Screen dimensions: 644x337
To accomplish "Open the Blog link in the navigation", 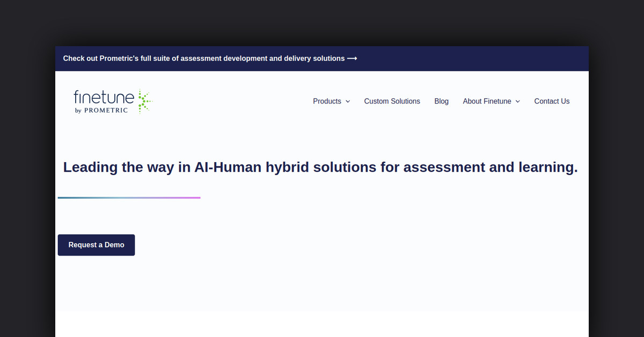I will (x=441, y=101).
